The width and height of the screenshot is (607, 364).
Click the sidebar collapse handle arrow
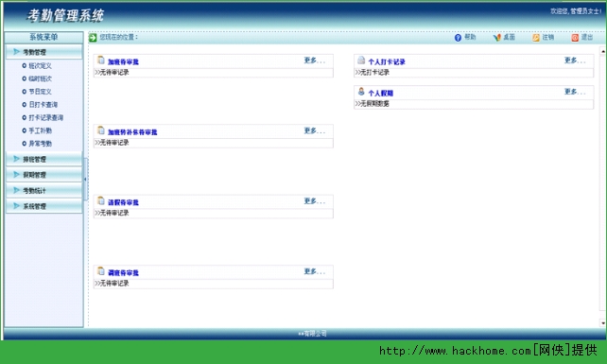coord(85,180)
